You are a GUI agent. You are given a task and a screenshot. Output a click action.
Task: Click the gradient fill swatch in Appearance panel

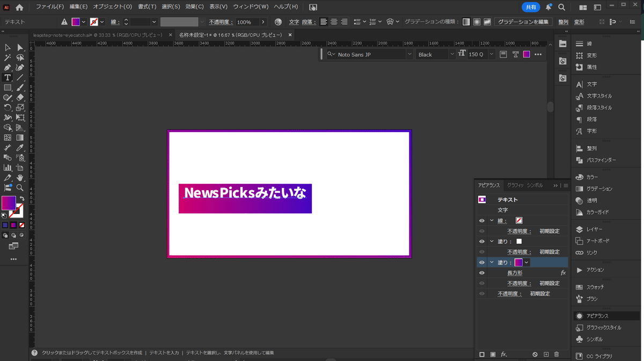518,263
